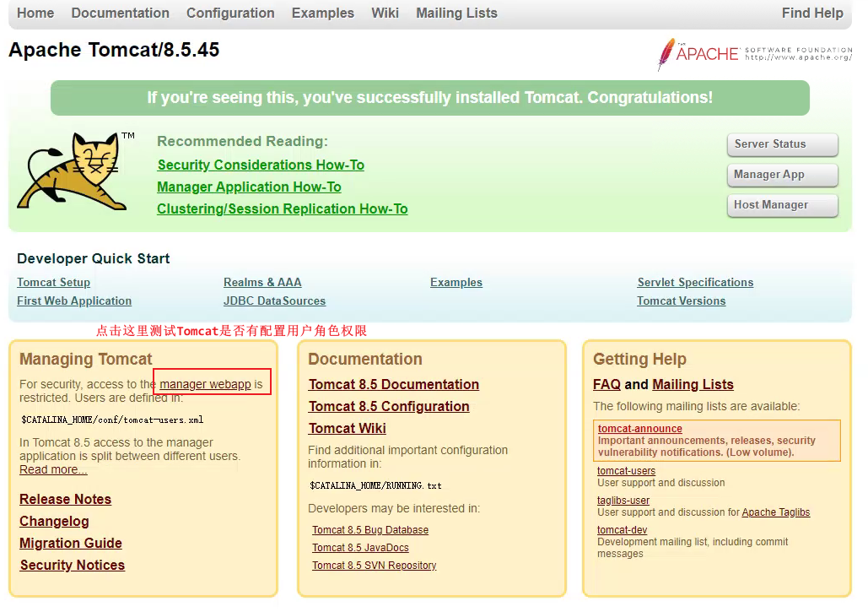Screen dimensions: 868x612
Task: Open the Wiki nav item
Action: pos(385,13)
